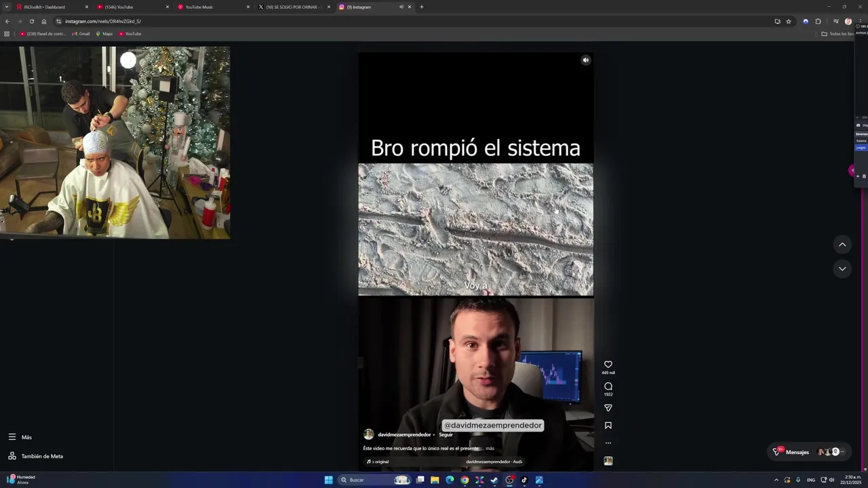This screenshot has height=488, width=868.
Task: Open the tab search dropdown arrow
Action: [6, 7]
